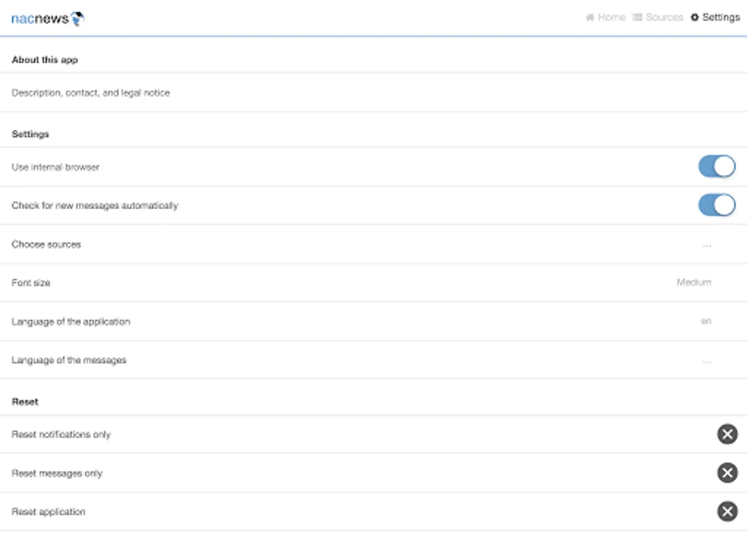Switch to the Sources tab label
The height and width of the screenshot is (560, 747).
click(664, 17)
